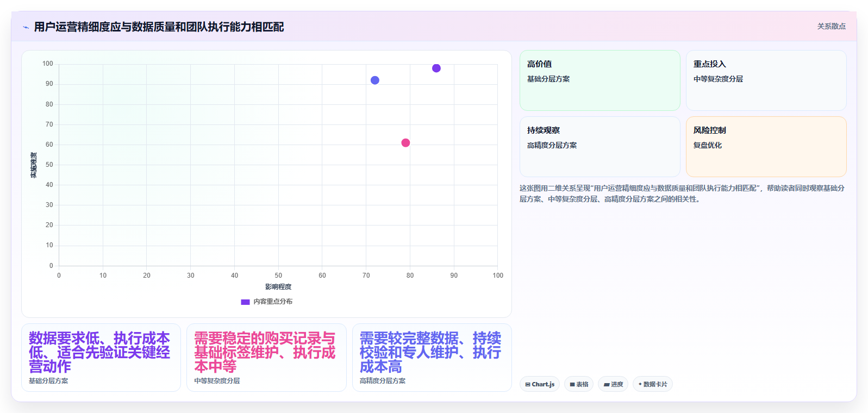Select the purple card 数据要求低、执行成本低
This screenshot has width=868, height=413.
tap(101, 358)
